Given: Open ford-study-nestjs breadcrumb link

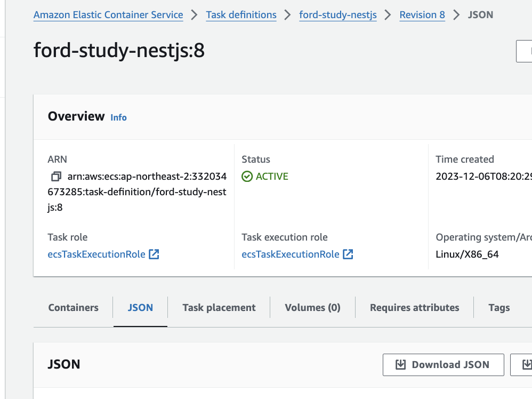Looking at the screenshot, I should click(338, 15).
